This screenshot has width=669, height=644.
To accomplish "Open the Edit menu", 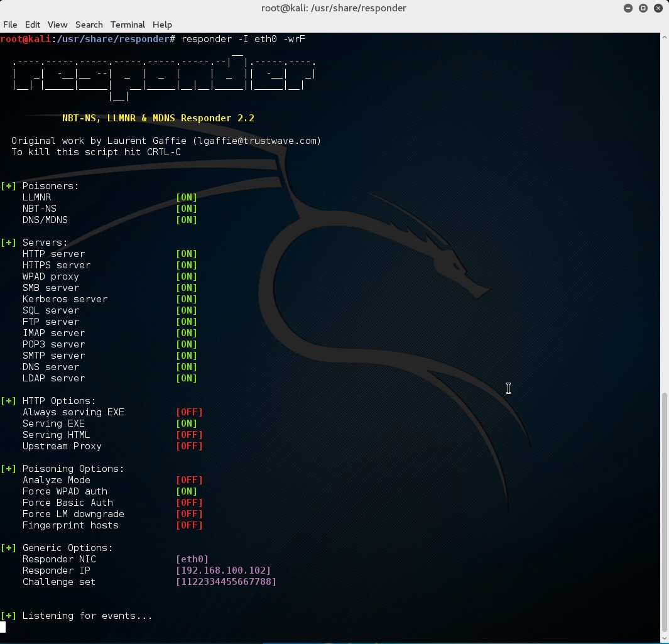I will tap(33, 25).
